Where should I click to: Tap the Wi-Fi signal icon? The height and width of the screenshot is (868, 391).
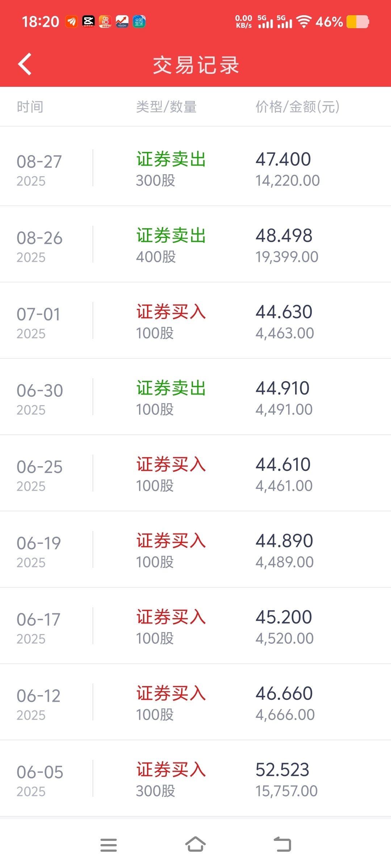pos(304,22)
